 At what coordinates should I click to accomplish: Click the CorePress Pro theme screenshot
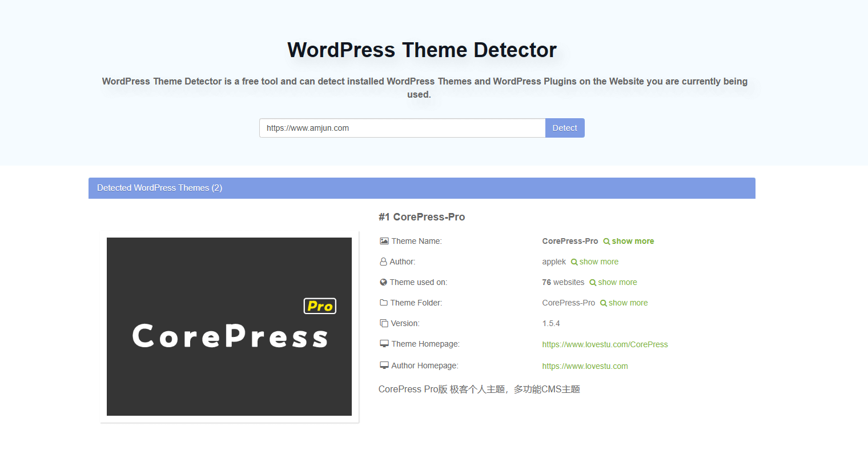point(229,327)
